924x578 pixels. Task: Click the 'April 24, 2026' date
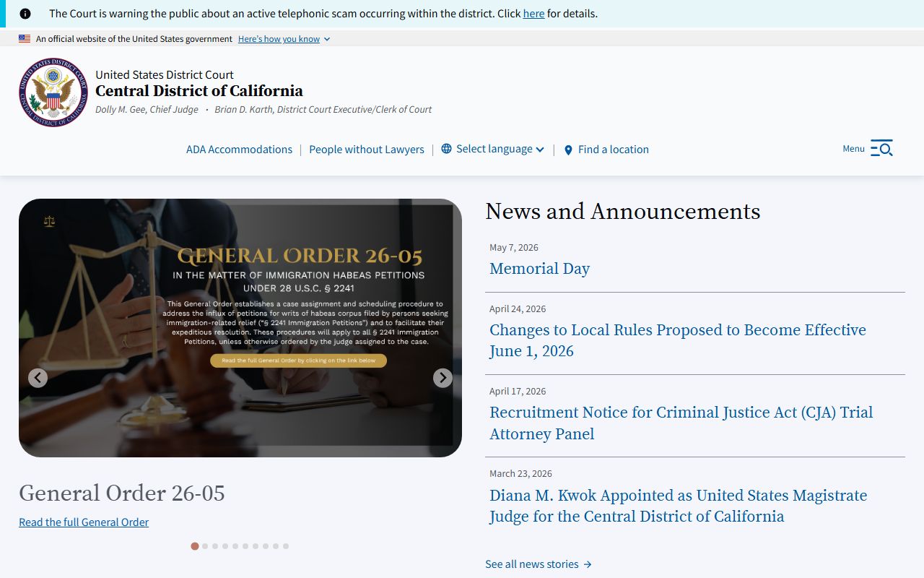518,309
